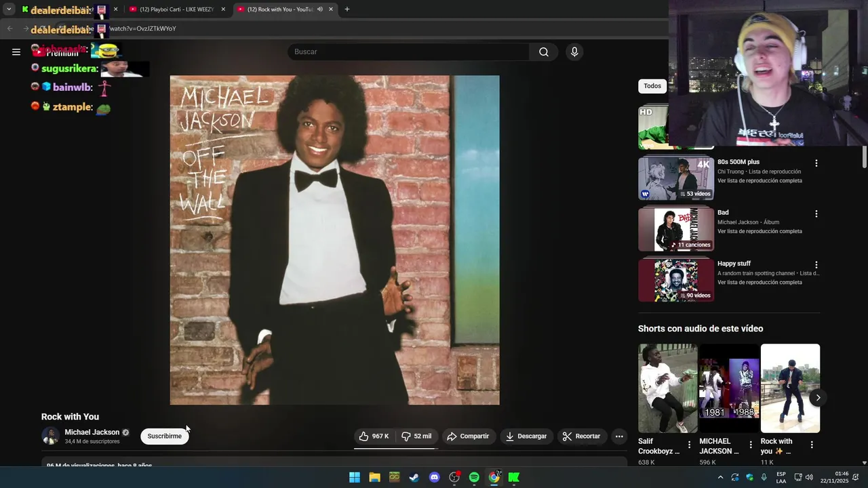Switch the ESP LAA input language
The image size is (868, 488).
click(781, 477)
